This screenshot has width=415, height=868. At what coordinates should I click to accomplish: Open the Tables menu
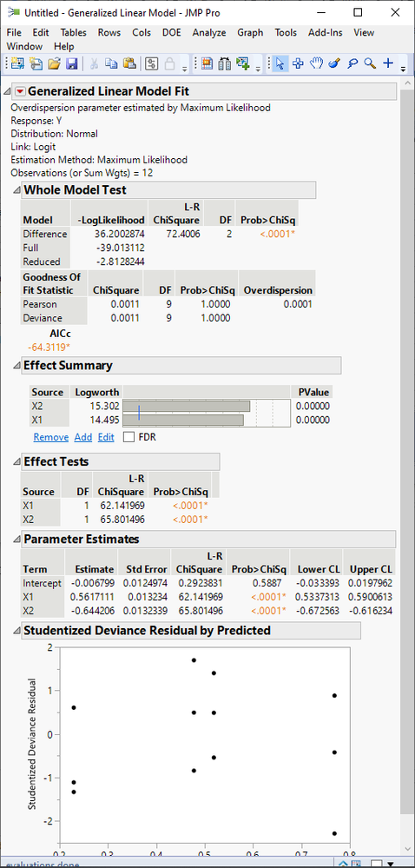pos(74,33)
